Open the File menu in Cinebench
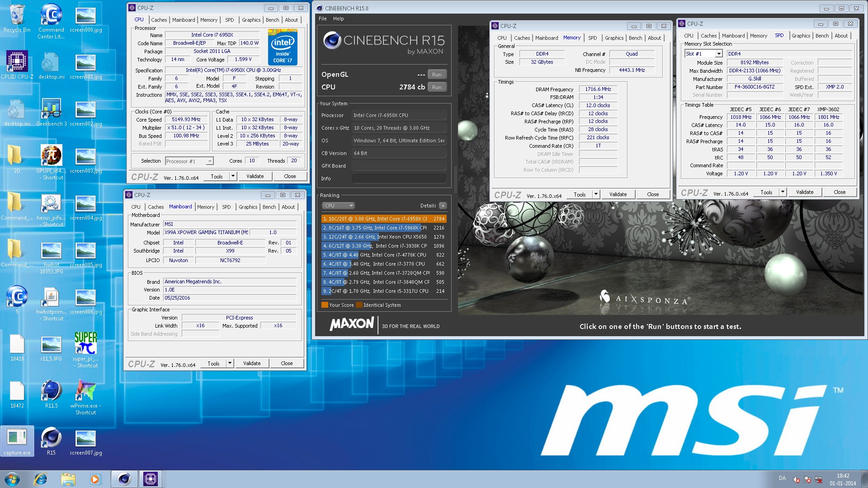Screen dimensions: 868x488 click(x=322, y=19)
